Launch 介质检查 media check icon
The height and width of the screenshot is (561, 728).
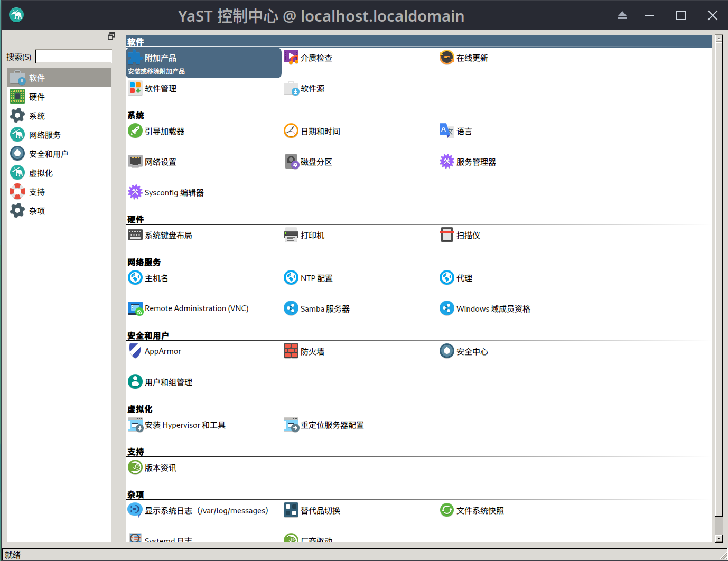point(291,57)
